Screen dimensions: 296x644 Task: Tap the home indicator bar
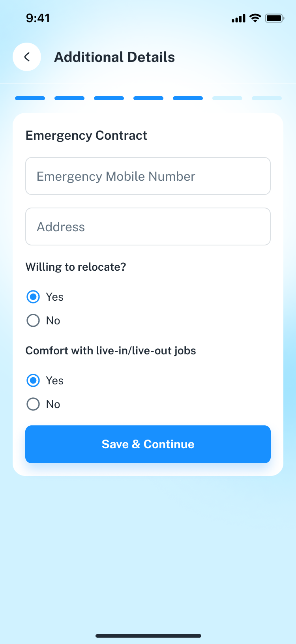(x=148, y=636)
